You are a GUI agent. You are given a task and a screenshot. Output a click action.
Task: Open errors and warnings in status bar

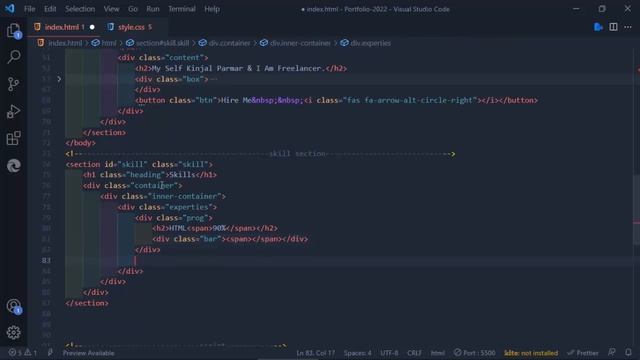23,353
